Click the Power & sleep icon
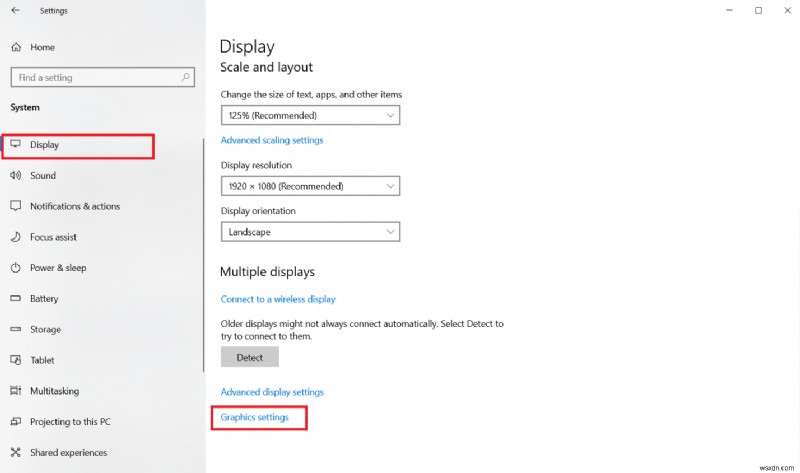Viewport: 800px width, 473px height. point(15,268)
